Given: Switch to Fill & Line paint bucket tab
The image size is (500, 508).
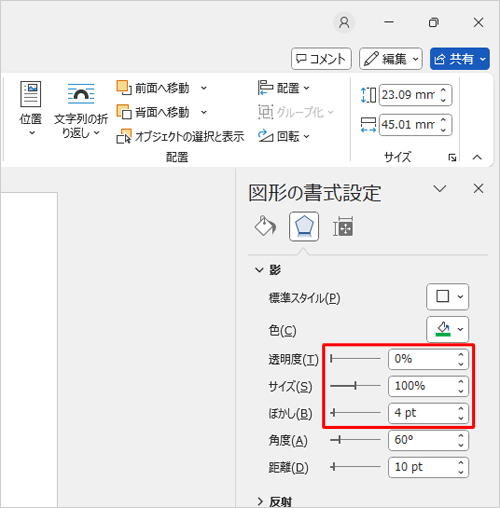Looking at the screenshot, I should coord(265,226).
